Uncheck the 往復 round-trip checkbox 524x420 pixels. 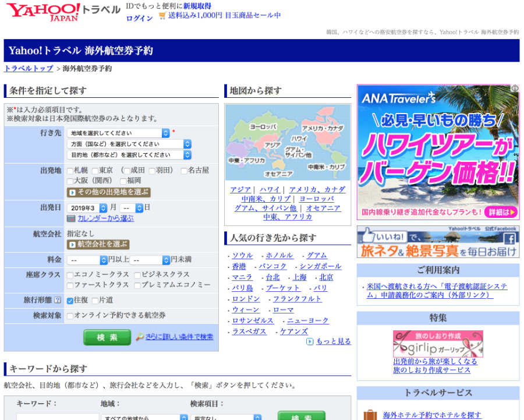(x=70, y=301)
